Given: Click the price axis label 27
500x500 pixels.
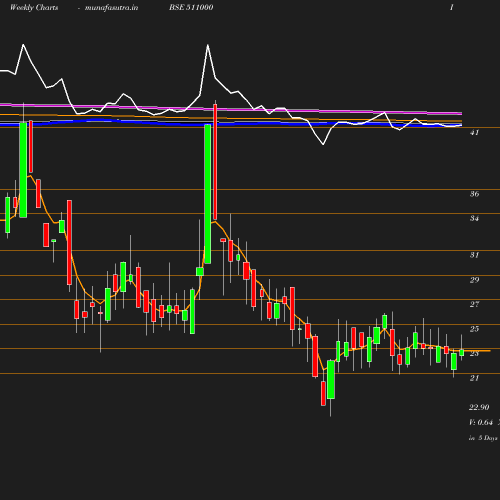Looking at the screenshot, I should (474, 304).
